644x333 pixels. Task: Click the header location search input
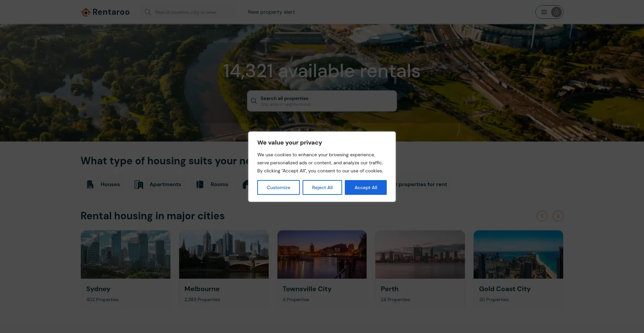191,12
